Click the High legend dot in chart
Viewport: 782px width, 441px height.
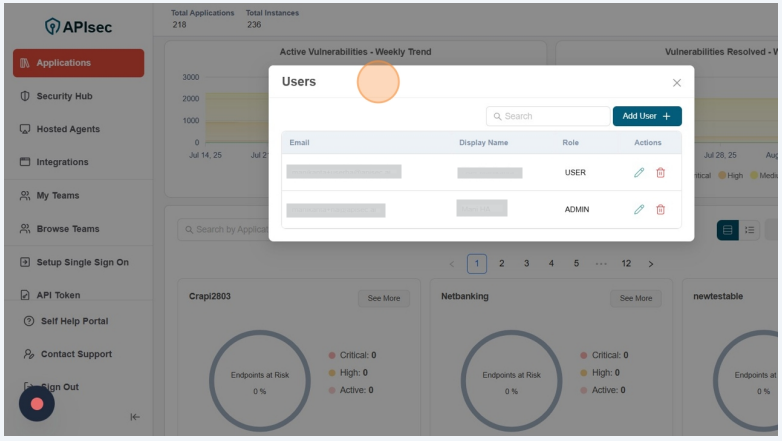722,176
